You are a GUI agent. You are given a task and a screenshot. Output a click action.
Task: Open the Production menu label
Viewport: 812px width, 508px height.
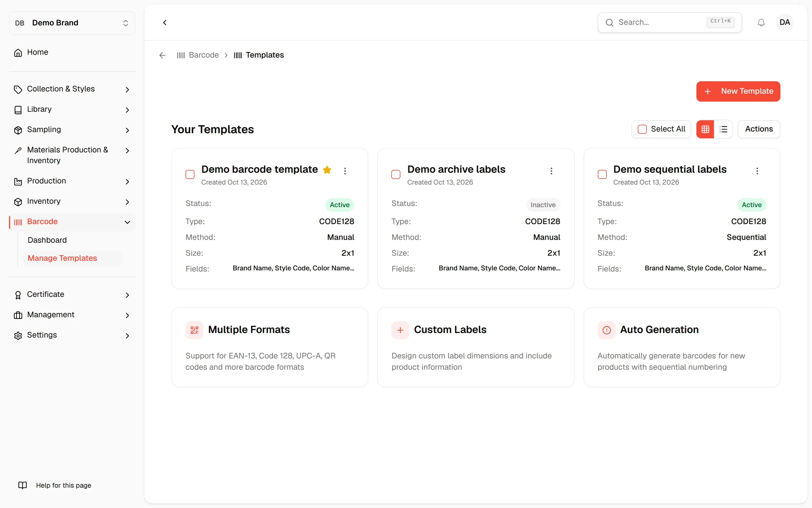pyautogui.click(x=47, y=181)
